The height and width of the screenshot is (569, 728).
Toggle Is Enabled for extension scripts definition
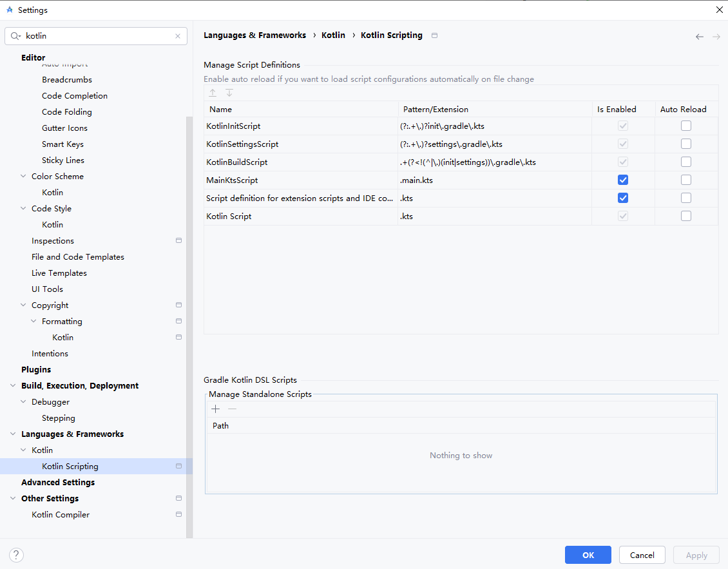click(623, 198)
